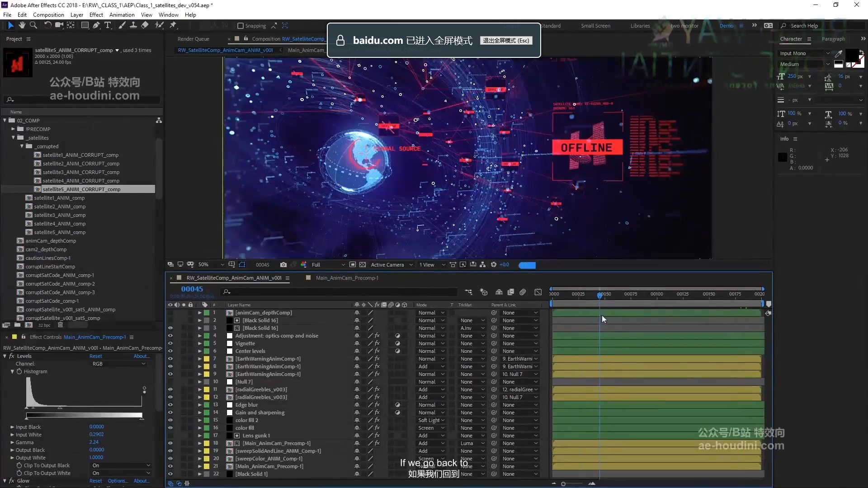Select the Zoom magnifier tool
868x488 pixels.
(x=33, y=25)
